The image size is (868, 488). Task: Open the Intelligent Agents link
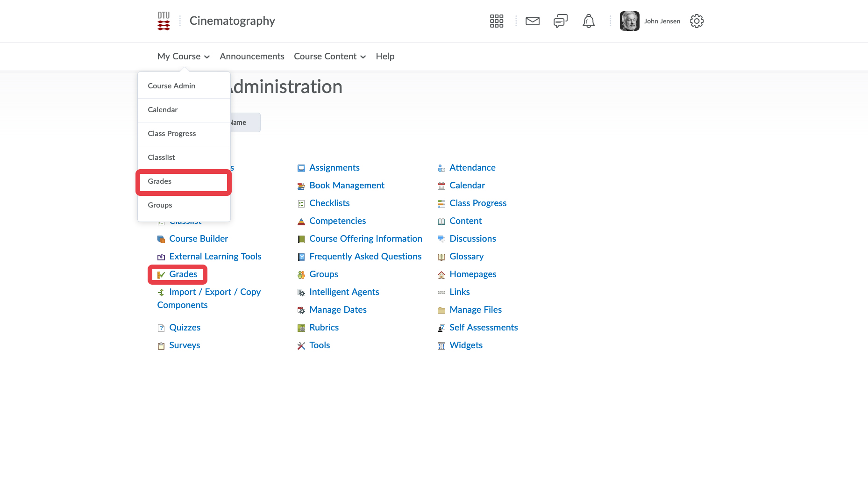point(344,292)
